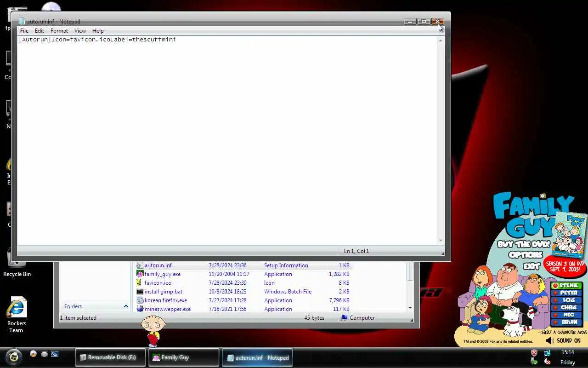Click into the autorun.inf text area
The width and height of the screenshot is (588, 368).
(227, 140)
